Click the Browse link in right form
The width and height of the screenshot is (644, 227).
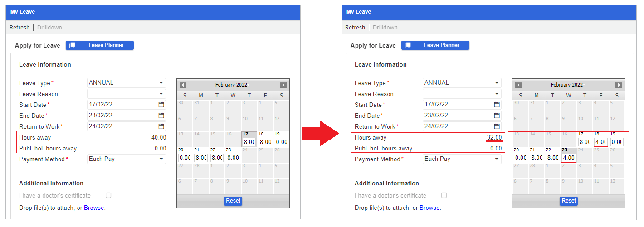[429, 208]
